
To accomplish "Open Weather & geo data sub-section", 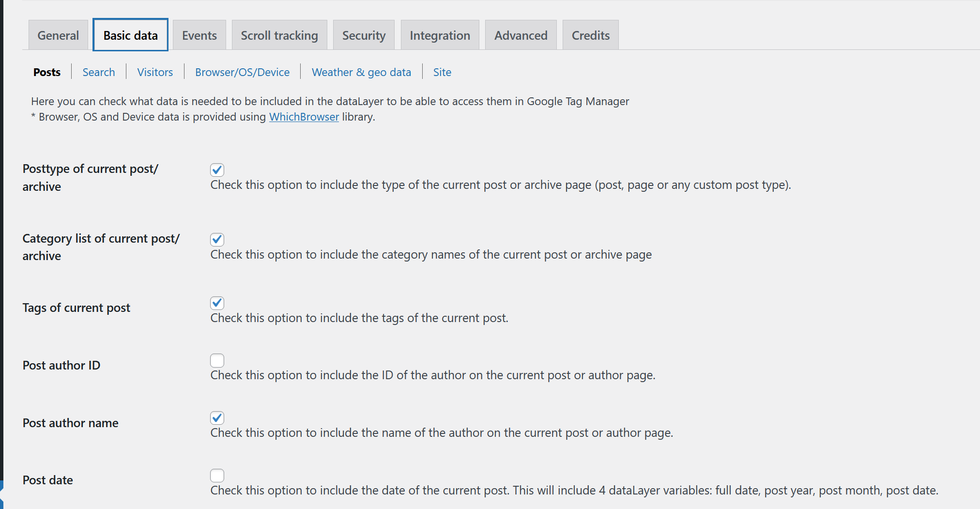I will [x=361, y=72].
